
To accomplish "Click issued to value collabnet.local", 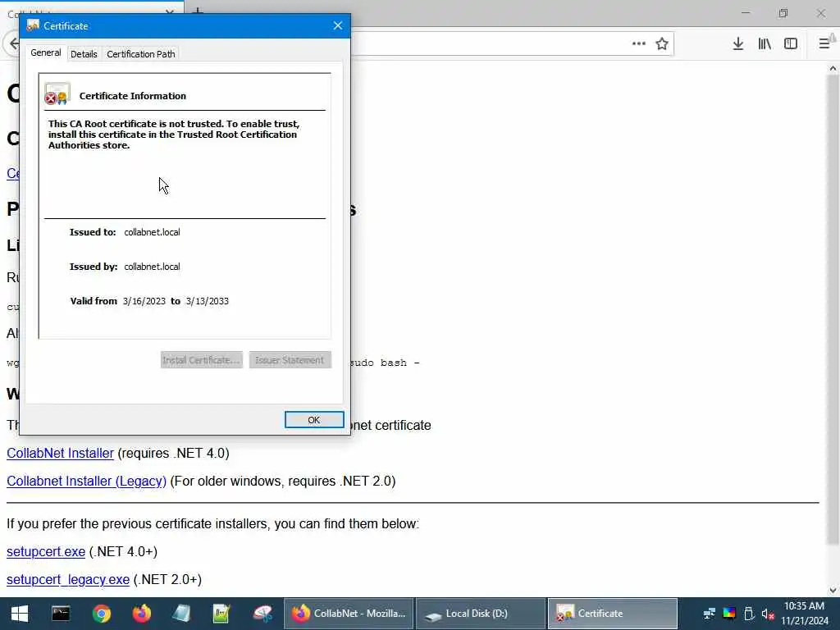I will [x=152, y=232].
